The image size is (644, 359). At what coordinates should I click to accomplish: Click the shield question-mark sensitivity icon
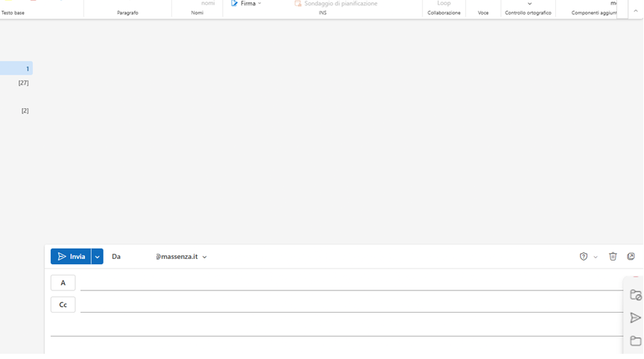[583, 257]
